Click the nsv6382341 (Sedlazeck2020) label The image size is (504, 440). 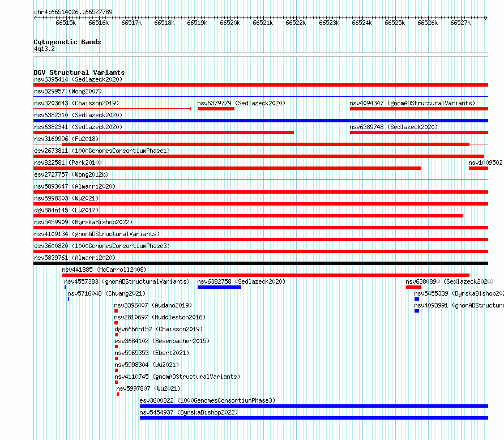point(78,127)
